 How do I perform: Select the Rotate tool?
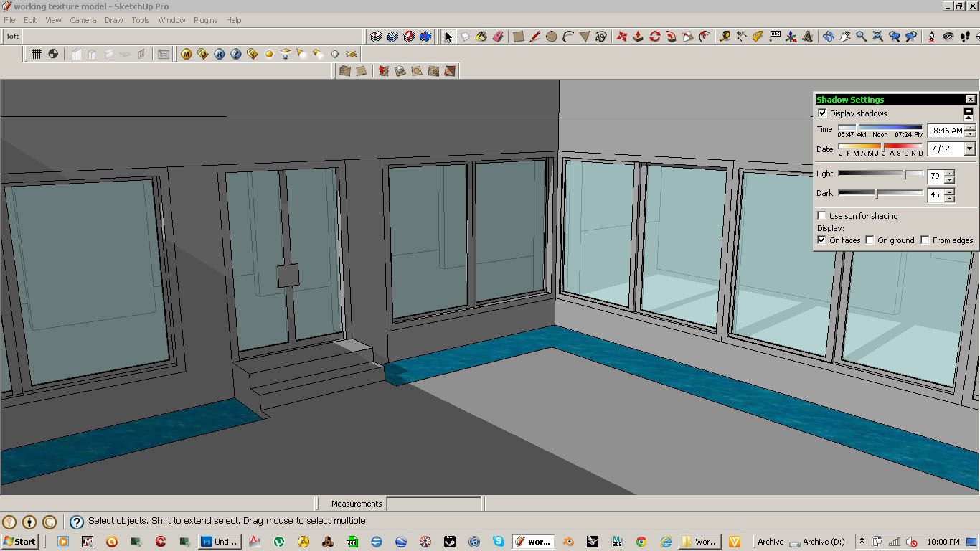[655, 37]
